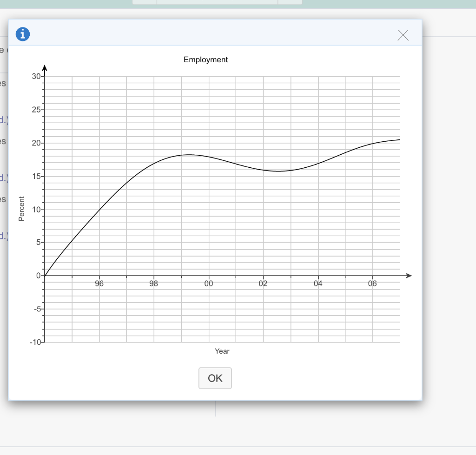476x455 pixels.
Task: Click OK to dismiss the graph
Action: coord(215,378)
